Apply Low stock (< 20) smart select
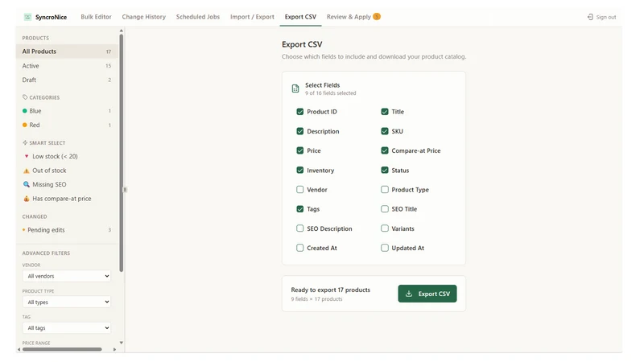644x362 pixels. (x=67, y=156)
